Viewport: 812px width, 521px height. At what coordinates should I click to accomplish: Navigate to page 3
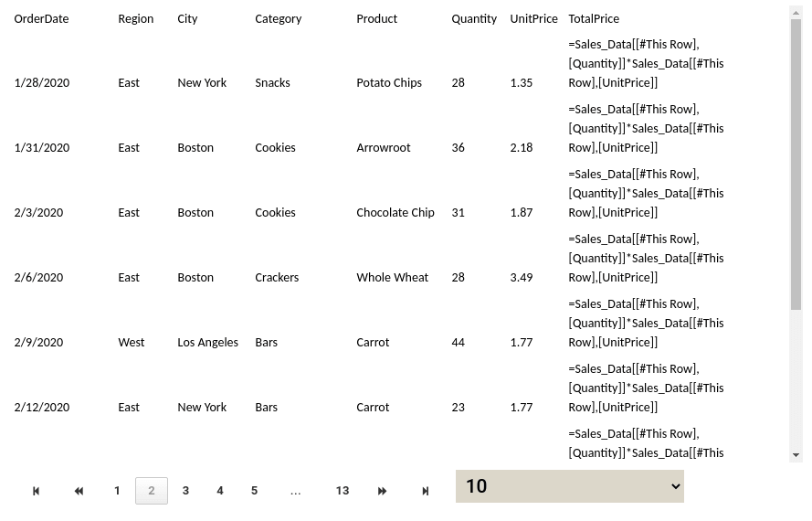pos(185,491)
